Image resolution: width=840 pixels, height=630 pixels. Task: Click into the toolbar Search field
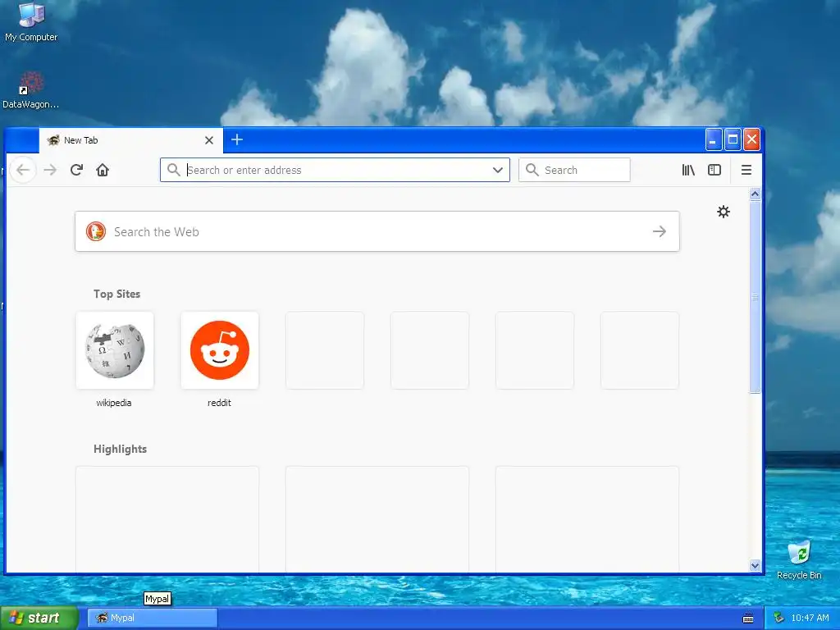click(x=574, y=170)
